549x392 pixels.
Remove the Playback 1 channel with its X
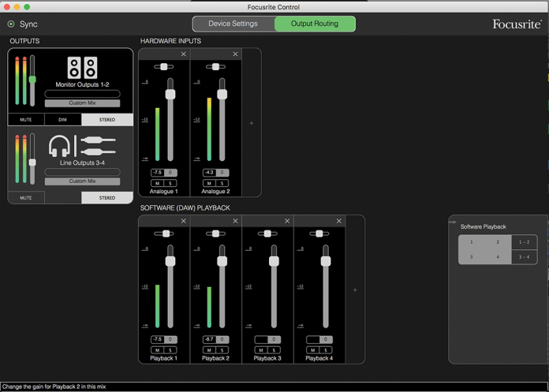184,221
